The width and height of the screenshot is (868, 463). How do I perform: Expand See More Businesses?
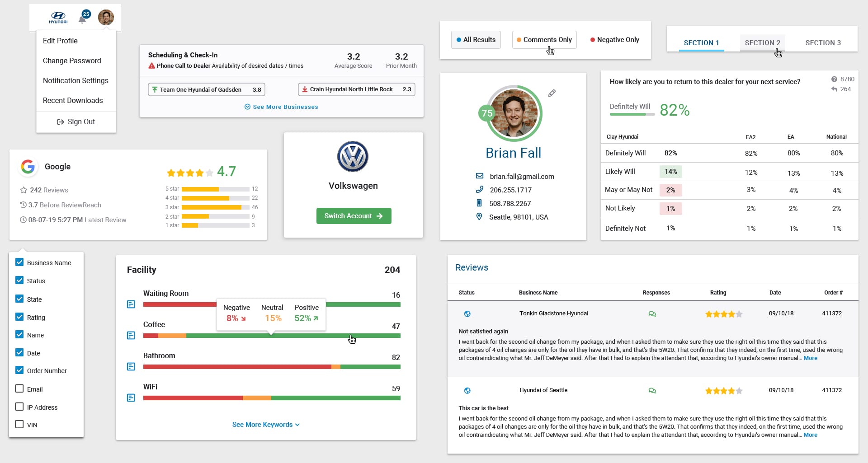click(281, 107)
